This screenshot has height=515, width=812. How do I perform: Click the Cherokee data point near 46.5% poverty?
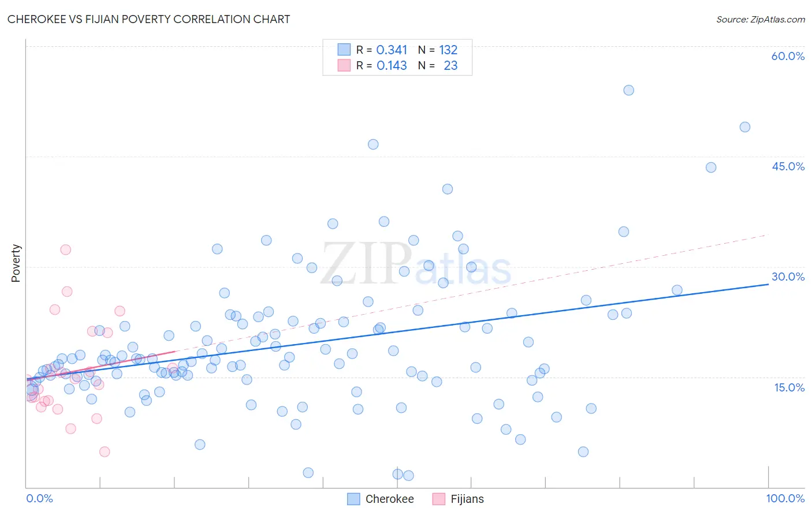[373, 144]
